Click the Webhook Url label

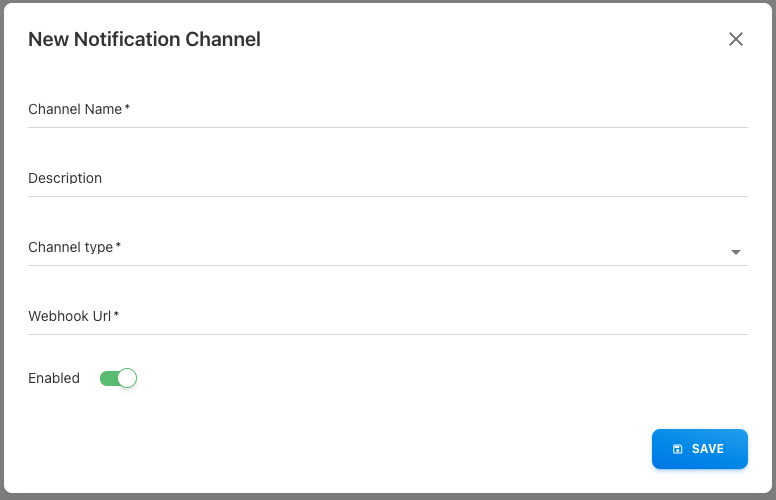[70, 316]
